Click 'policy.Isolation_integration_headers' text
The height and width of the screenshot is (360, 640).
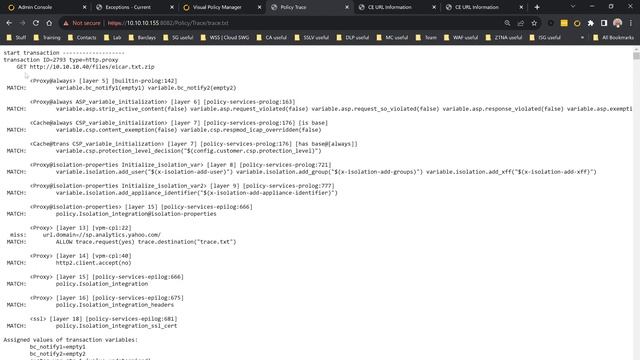[x=115, y=305]
